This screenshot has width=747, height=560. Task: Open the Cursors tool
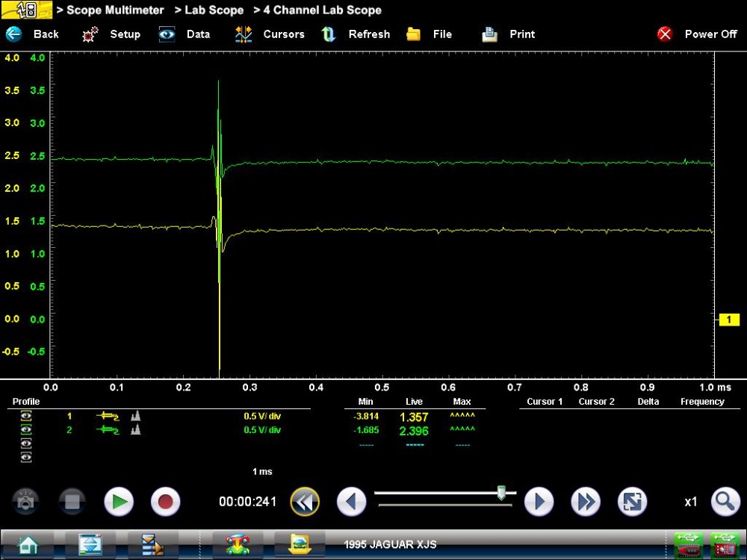(x=244, y=34)
